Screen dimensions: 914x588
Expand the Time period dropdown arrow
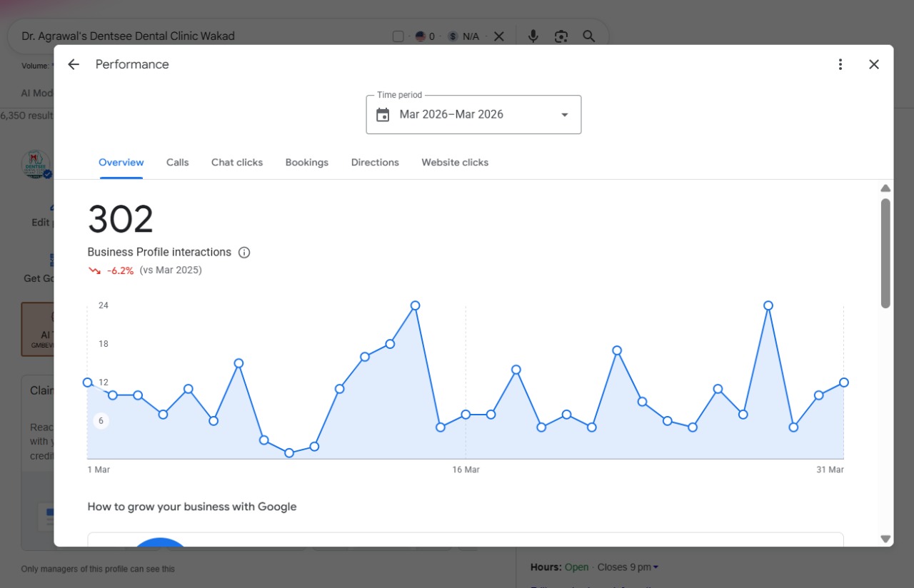pos(565,115)
